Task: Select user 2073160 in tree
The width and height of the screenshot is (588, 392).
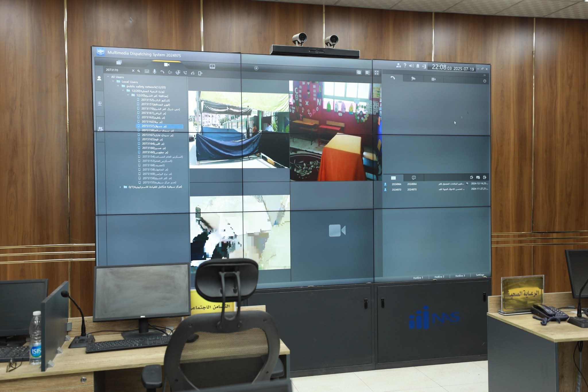Action: pos(153,152)
